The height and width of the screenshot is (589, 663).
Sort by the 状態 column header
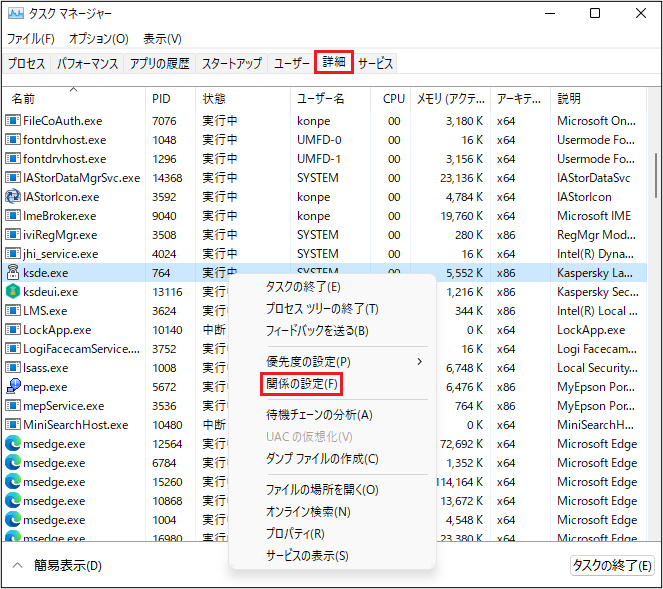tap(243, 99)
